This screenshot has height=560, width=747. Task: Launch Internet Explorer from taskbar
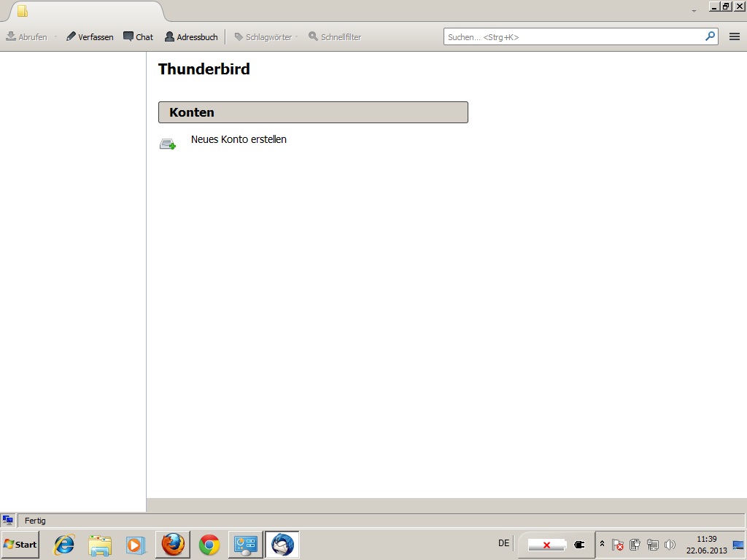tap(64, 544)
